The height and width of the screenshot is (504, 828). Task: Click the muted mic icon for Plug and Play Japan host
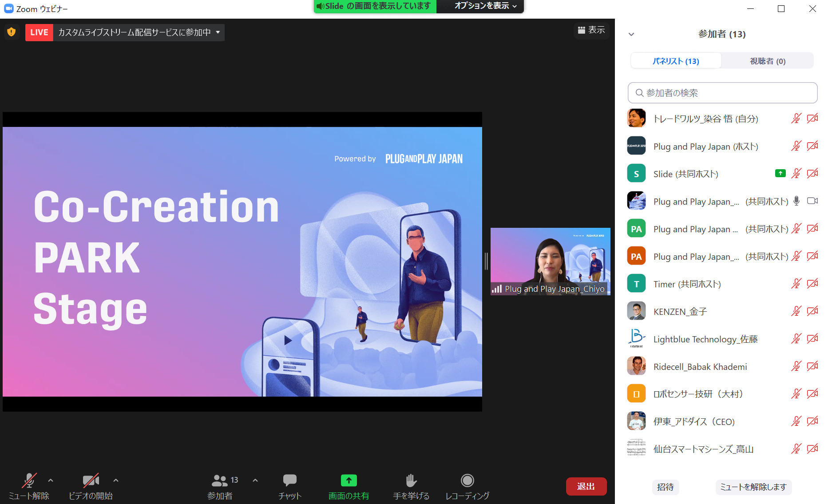click(796, 146)
